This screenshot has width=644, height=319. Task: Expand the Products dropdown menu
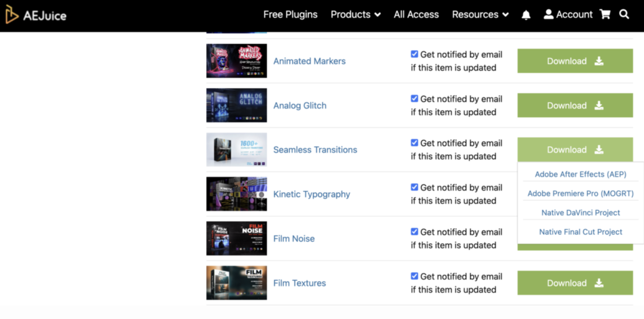355,14
